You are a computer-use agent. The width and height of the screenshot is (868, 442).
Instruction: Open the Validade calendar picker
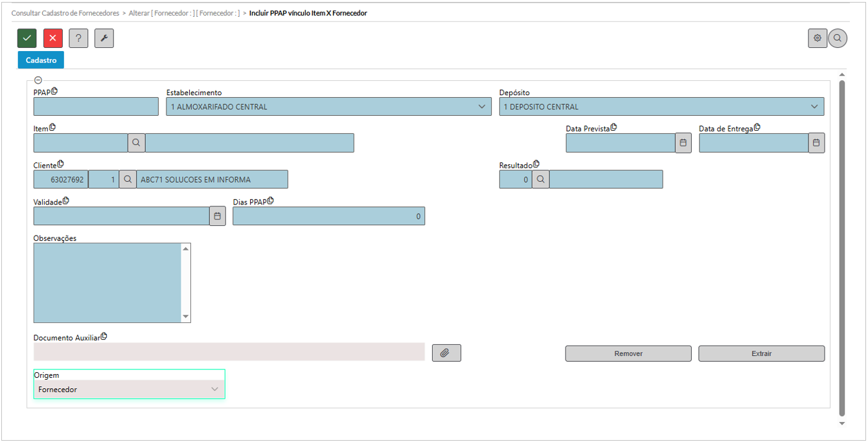[x=218, y=216]
